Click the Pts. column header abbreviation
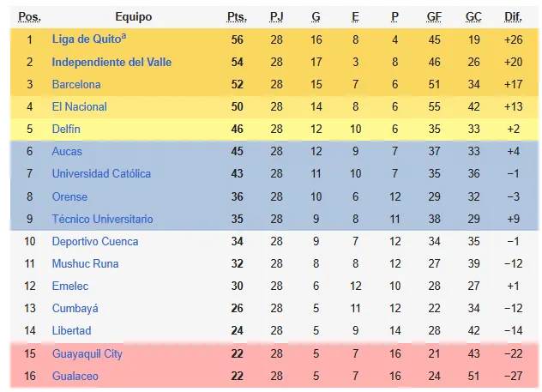542x392 pixels. click(237, 17)
